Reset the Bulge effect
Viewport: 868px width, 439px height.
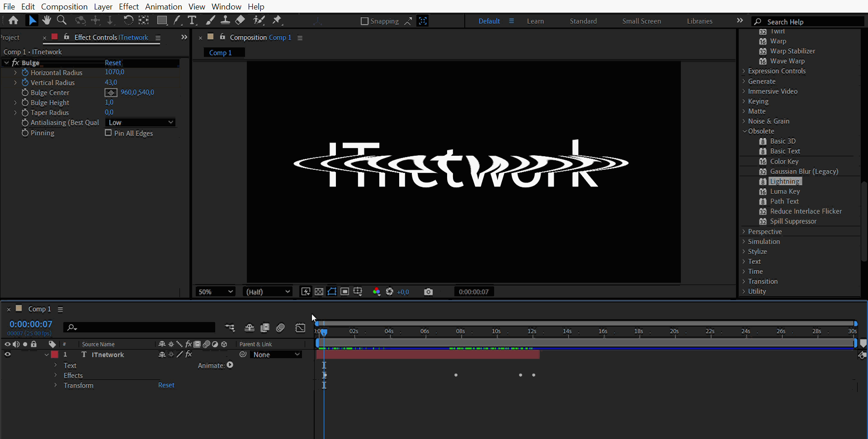tap(113, 62)
